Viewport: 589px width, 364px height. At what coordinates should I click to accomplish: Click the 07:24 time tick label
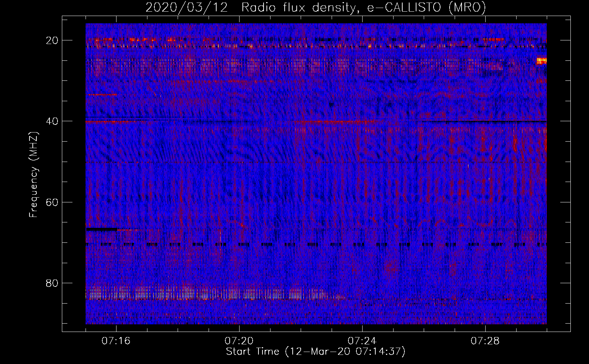[x=362, y=341]
